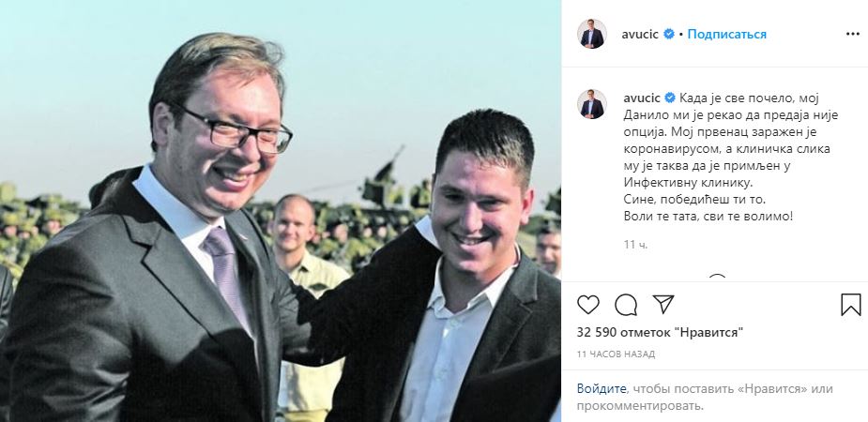Open comments via the speech bubble icon

point(626,305)
